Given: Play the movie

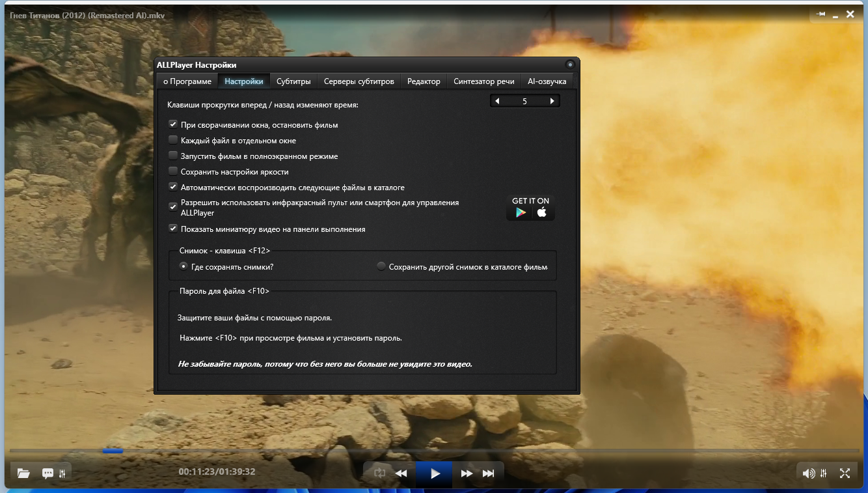Looking at the screenshot, I should [435, 473].
